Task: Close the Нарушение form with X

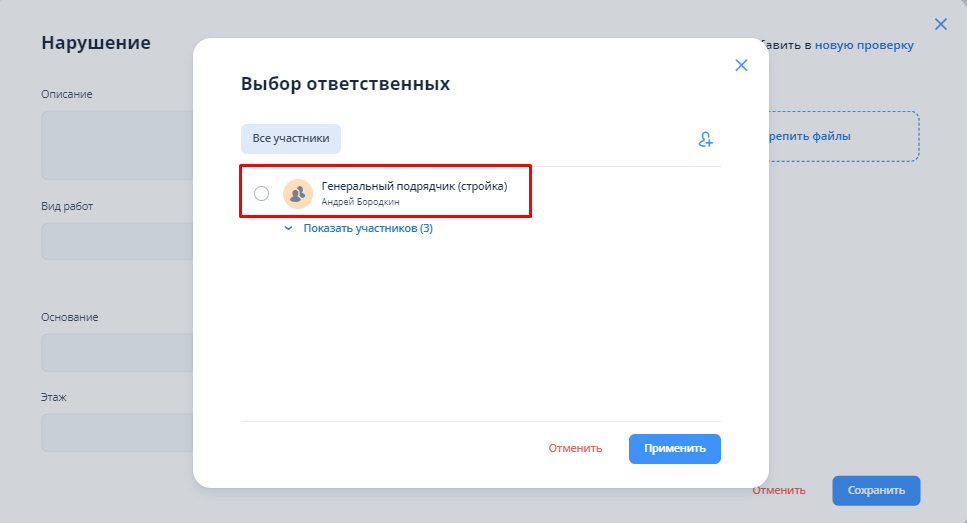Action: click(940, 24)
